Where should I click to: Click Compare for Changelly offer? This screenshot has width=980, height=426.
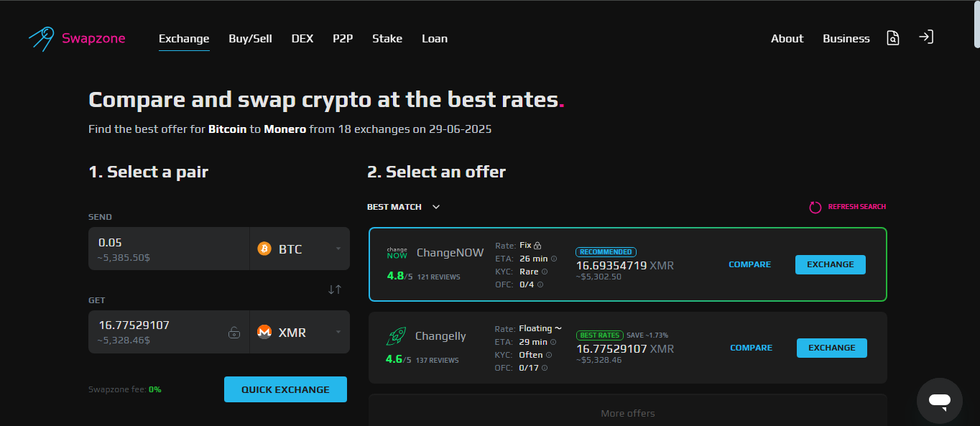pyautogui.click(x=751, y=348)
